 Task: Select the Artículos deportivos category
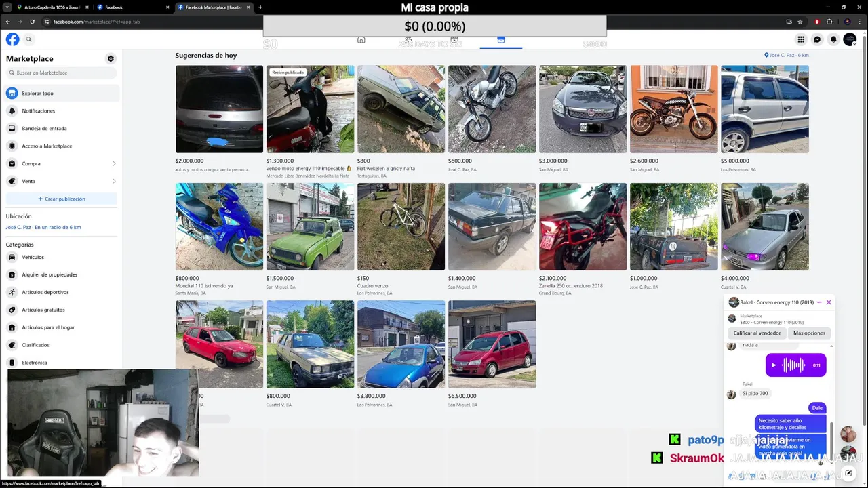coord(61,292)
